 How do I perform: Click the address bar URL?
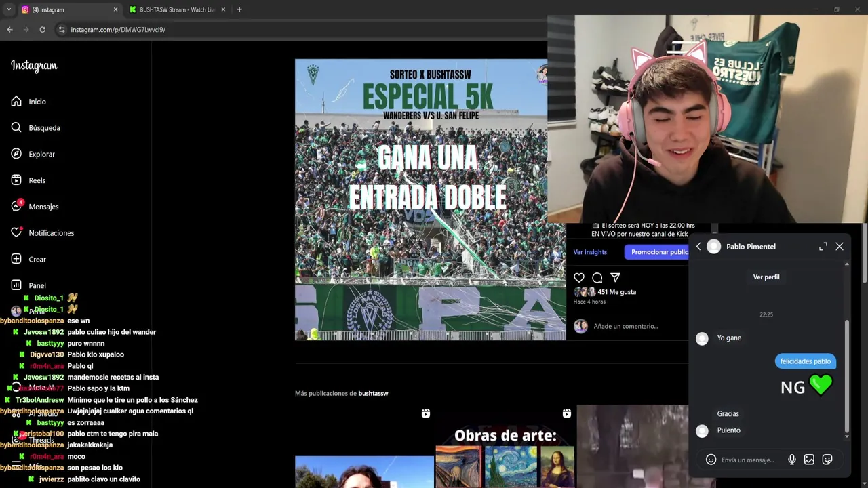point(118,30)
